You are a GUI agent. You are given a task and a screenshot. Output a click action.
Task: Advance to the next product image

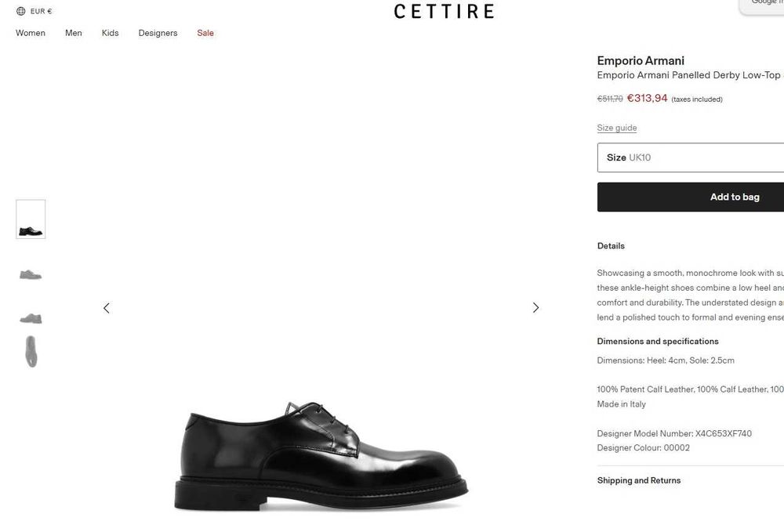coord(535,308)
